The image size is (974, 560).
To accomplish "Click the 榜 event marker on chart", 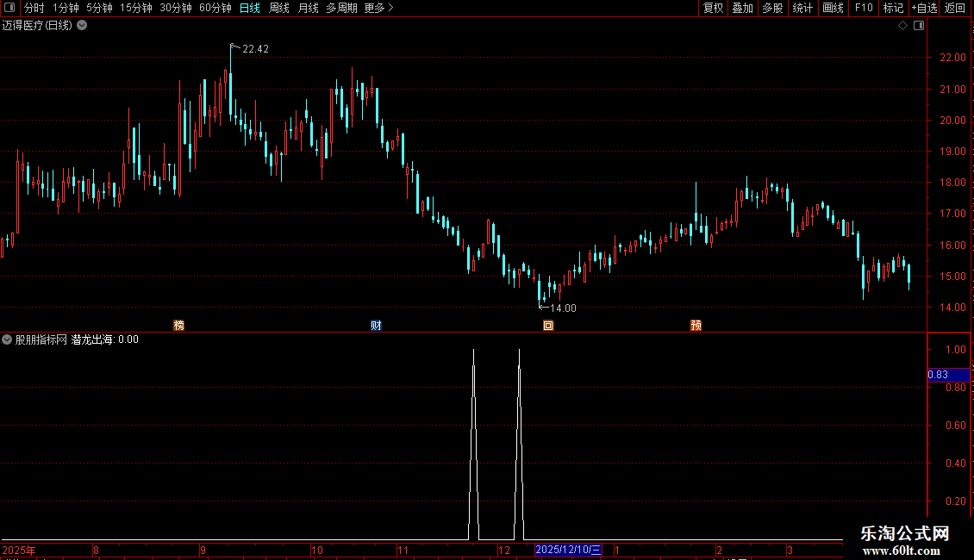I will coord(179,326).
